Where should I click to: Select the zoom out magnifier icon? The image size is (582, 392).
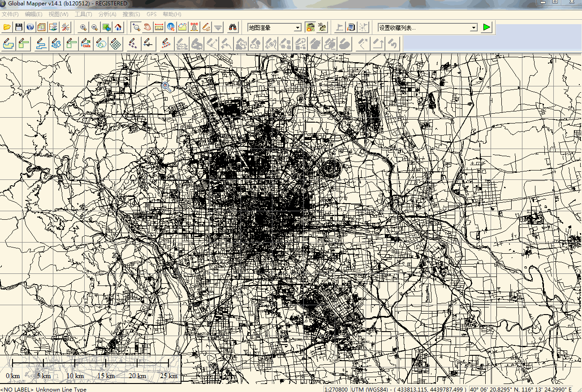(95, 27)
